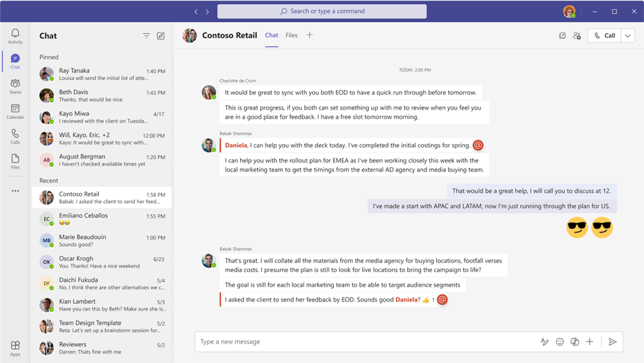This screenshot has width=644, height=363.
Task: Open Will, Kayo, Eric, +2 group chat
Action: point(102,138)
